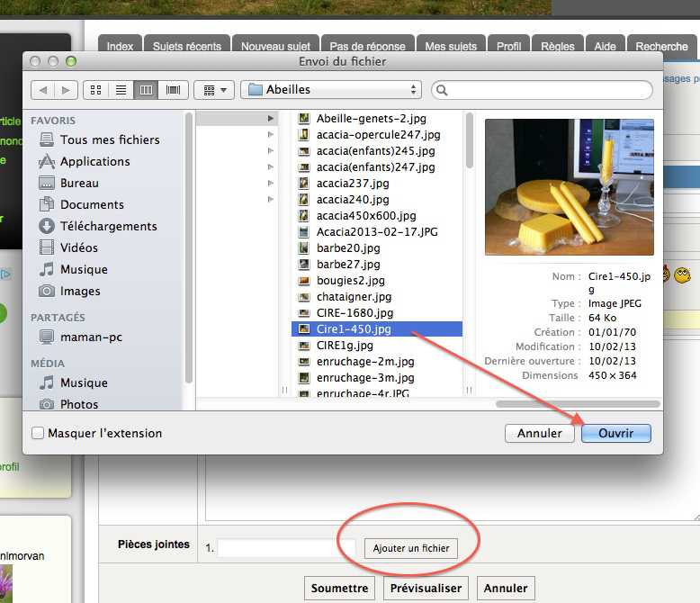Click the Ouvrir button
This screenshot has height=603, width=700.
coord(616,433)
